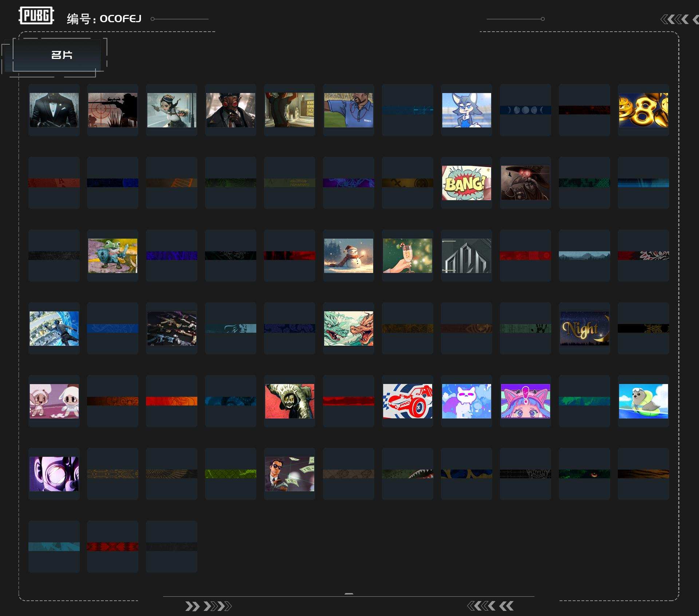This screenshot has width=699, height=616.
Task: Pick the dancing girl with headband nameplate
Action: click(x=172, y=110)
